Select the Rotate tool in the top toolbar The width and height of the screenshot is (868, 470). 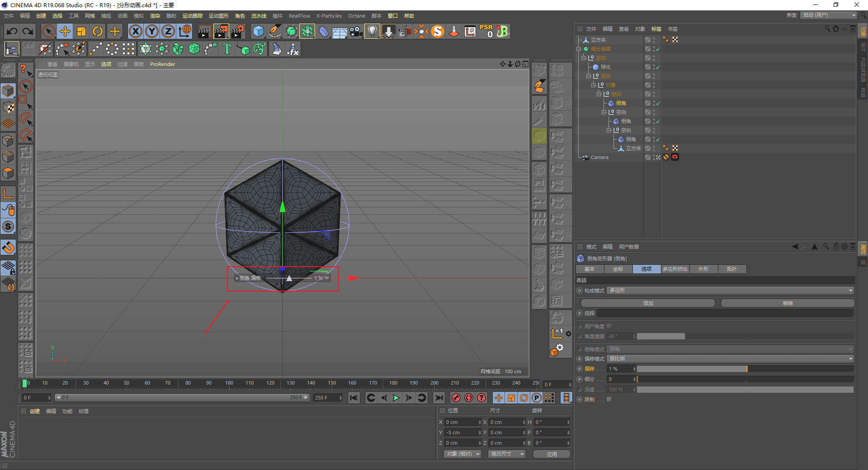click(98, 31)
